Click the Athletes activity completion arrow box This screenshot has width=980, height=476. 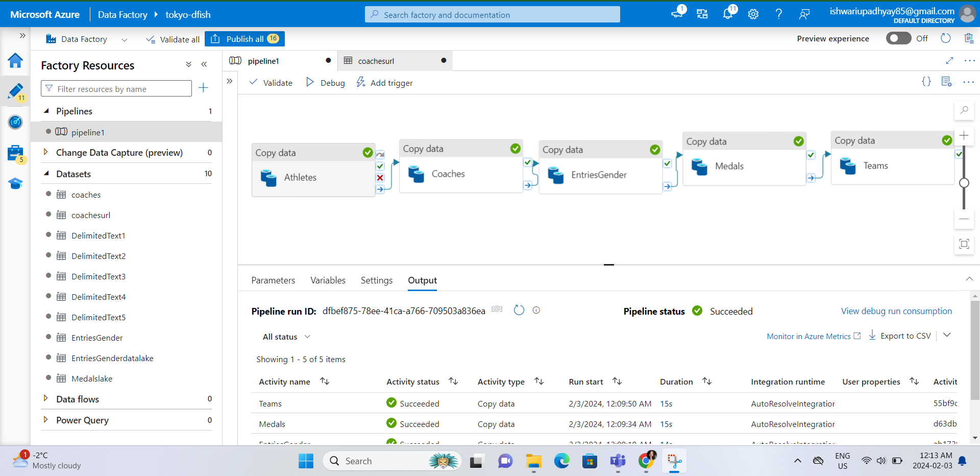pyautogui.click(x=380, y=189)
